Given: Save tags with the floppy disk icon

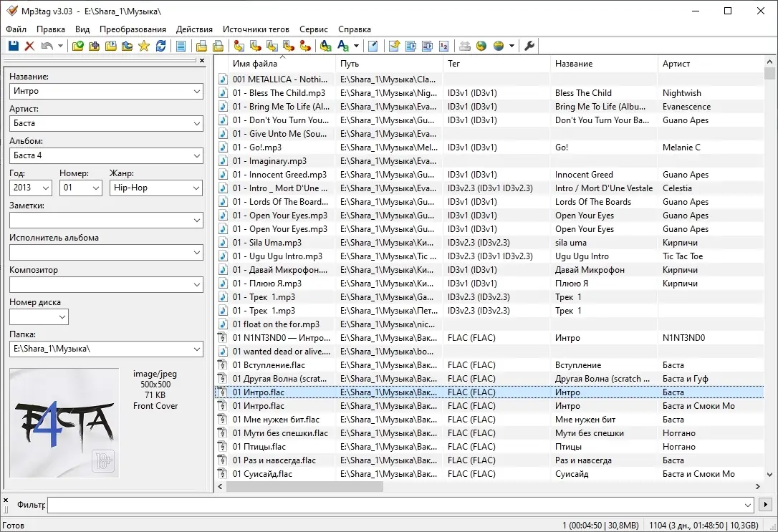Looking at the screenshot, I should click(14, 46).
